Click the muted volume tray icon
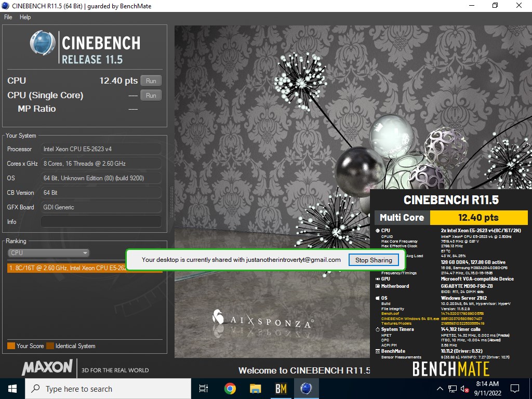 [464, 389]
